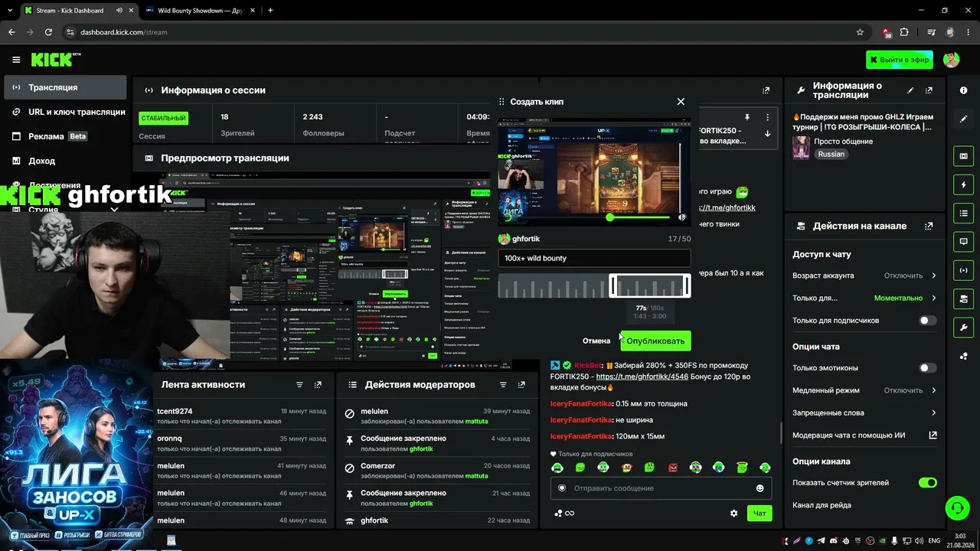The image size is (980, 551).
Task: Open the info icon in the right rail
Action: (964, 90)
